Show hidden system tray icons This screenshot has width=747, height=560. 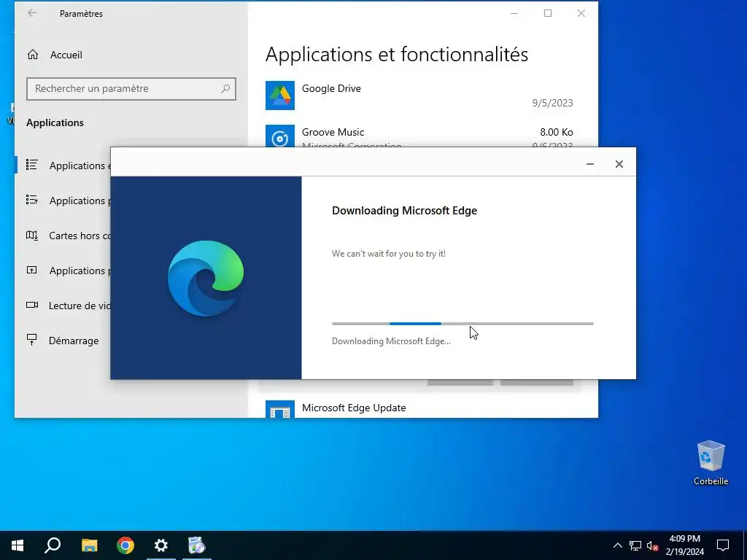point(617,545)
